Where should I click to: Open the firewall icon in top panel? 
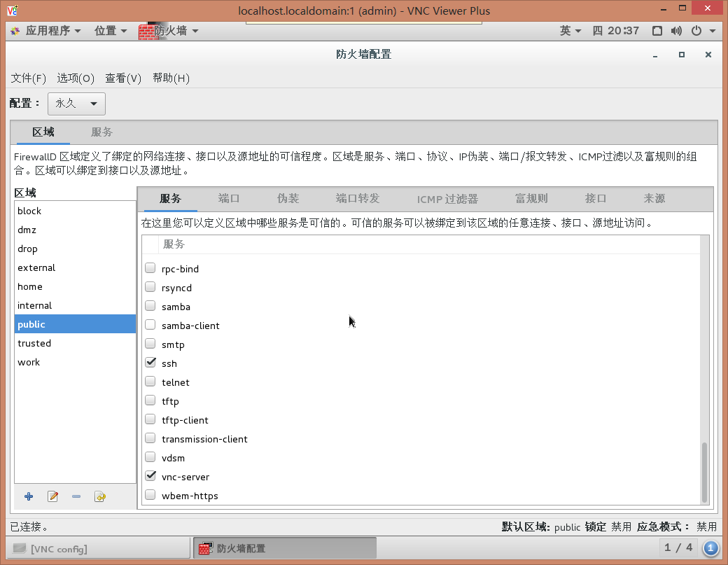click(146, 31)
